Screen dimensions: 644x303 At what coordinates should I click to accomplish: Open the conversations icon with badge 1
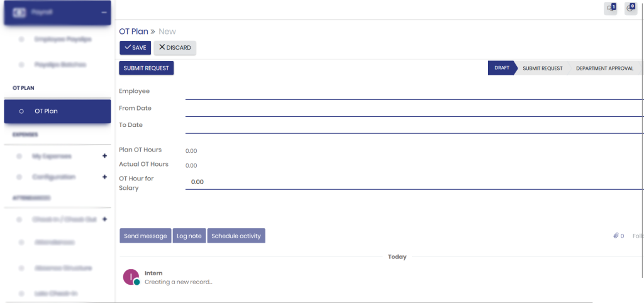[610, 8]
